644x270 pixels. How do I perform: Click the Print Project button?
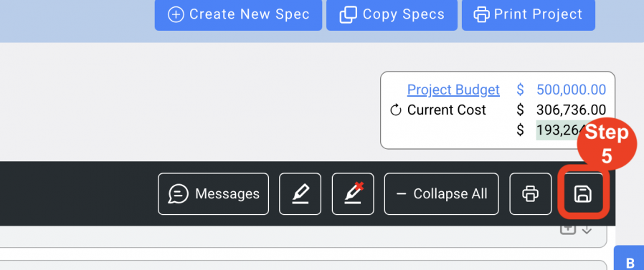pos(529,14)
